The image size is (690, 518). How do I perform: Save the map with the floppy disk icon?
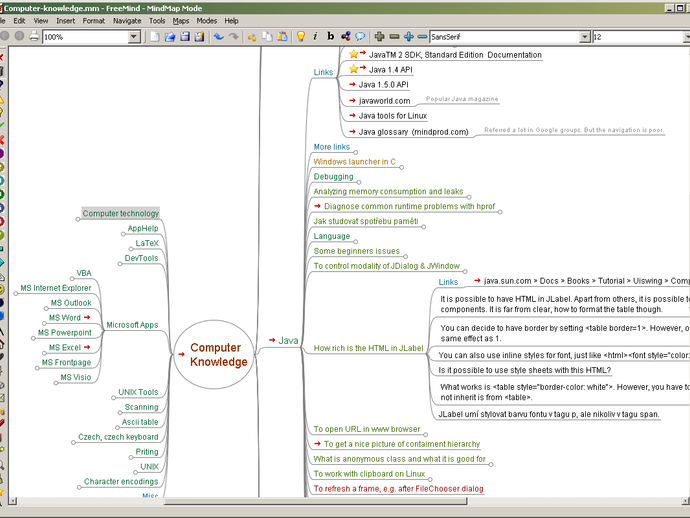pos(185,37)
